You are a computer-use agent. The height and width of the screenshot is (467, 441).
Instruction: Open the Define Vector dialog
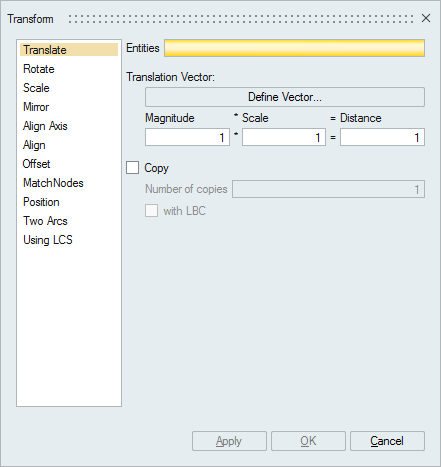285,97
